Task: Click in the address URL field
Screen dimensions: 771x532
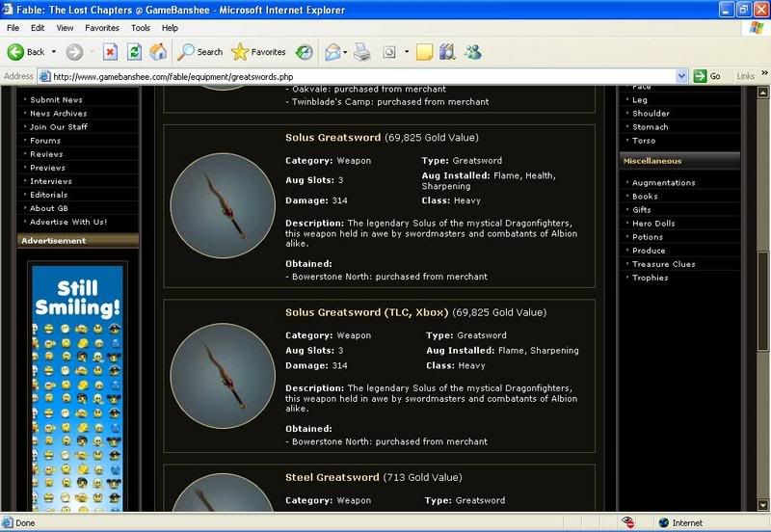Action: 364,77
